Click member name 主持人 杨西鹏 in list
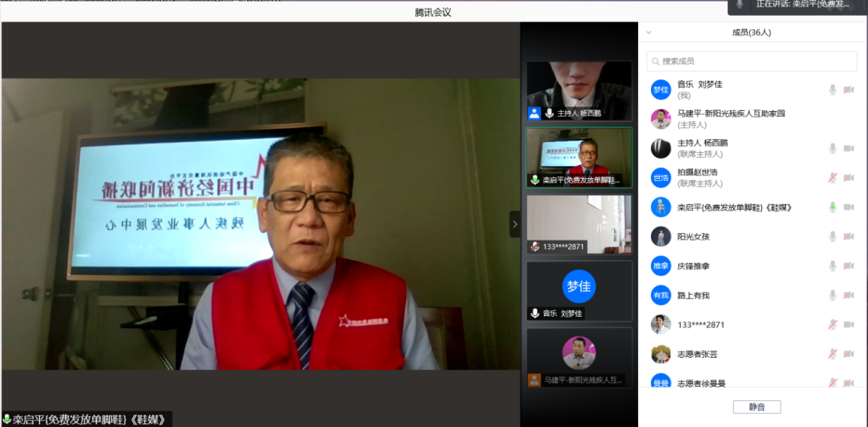 702,143
